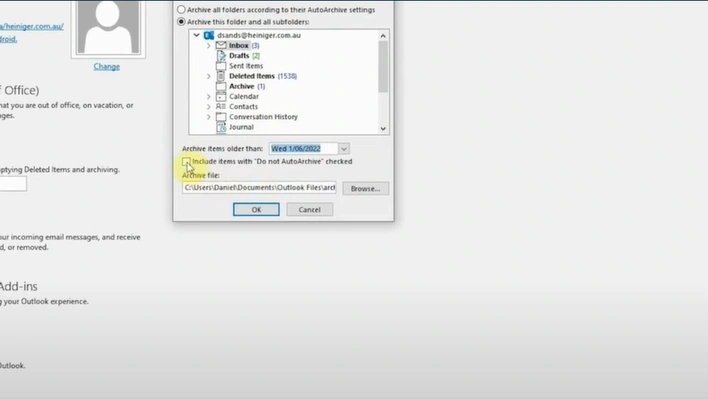708x399 pixels.
Task: Click the Browse... button
Action: click(x=365, y=189)
